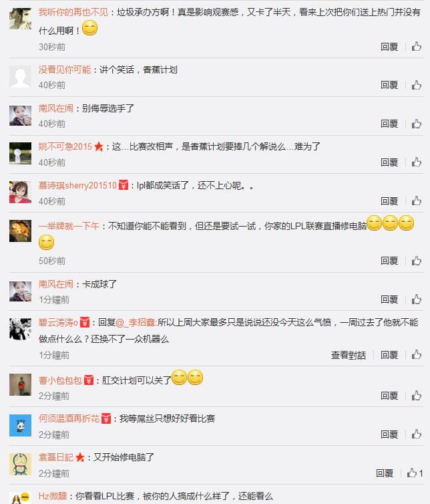Open username Hz微醺

(x=53, y=496)
